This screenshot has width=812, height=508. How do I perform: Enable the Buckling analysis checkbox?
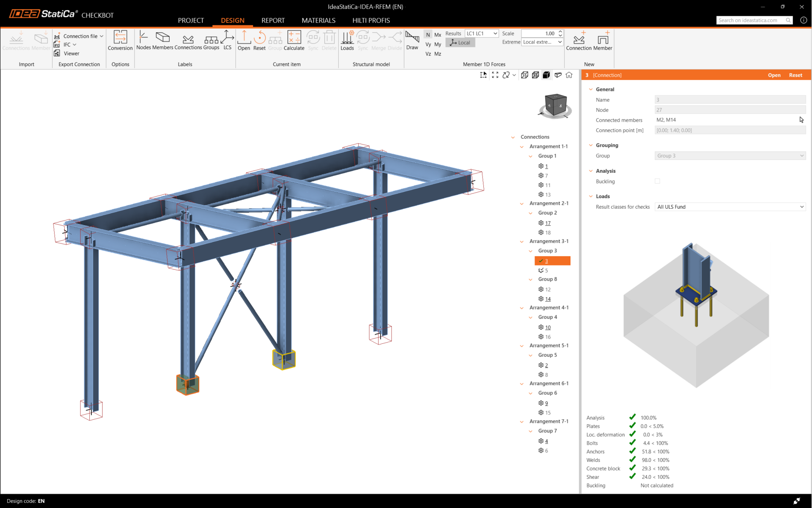657,181
